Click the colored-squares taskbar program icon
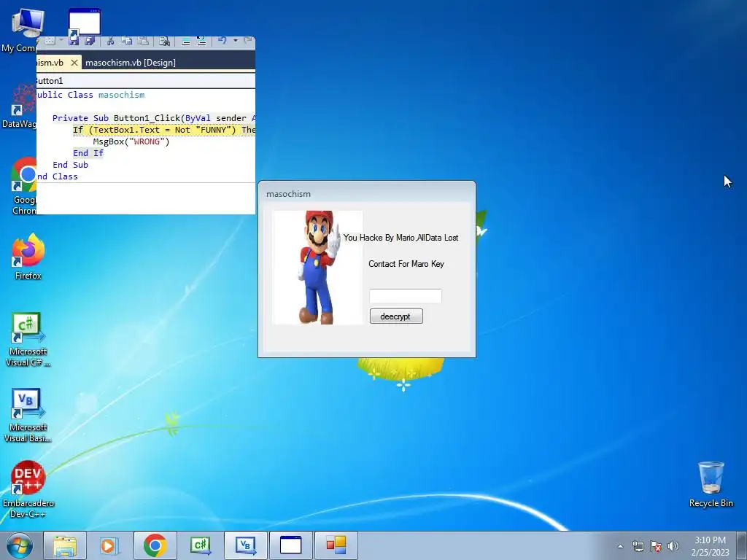This screenshot has width=747, height=560. coord(336,545)
